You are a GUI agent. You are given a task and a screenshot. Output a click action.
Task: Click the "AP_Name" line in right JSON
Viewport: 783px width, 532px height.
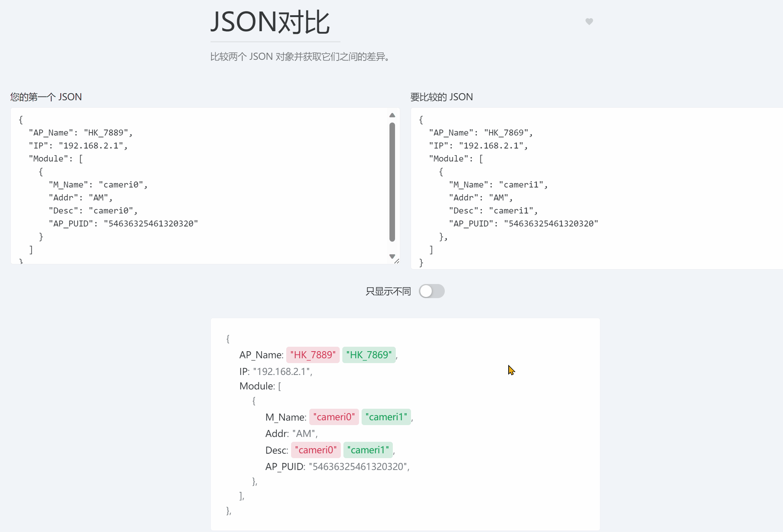pos(480,133)
